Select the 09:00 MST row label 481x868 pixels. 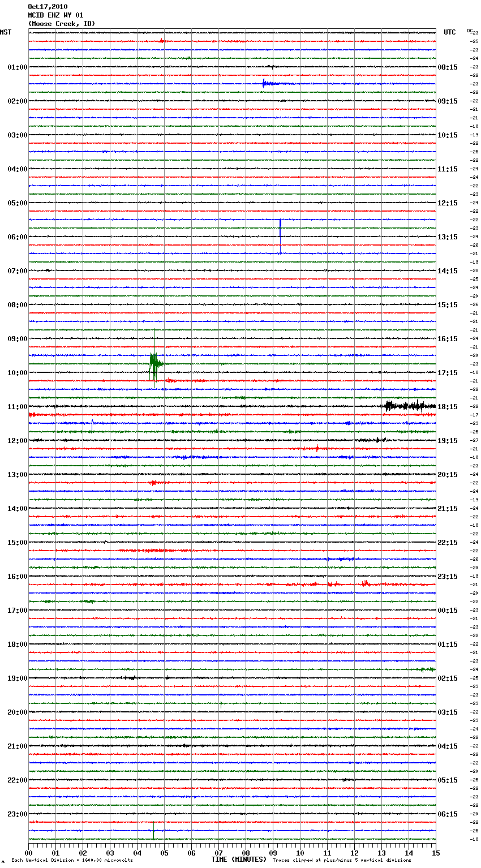(17, 338)
